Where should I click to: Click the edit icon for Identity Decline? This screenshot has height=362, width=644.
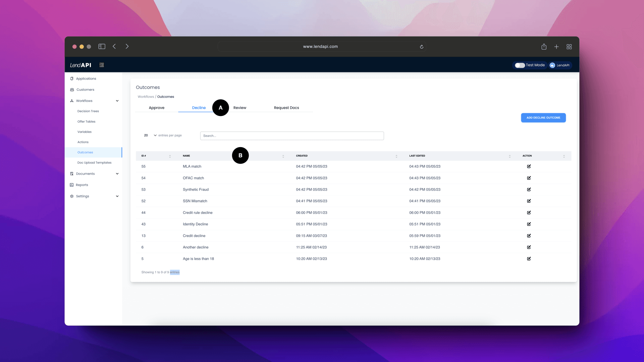529,224
